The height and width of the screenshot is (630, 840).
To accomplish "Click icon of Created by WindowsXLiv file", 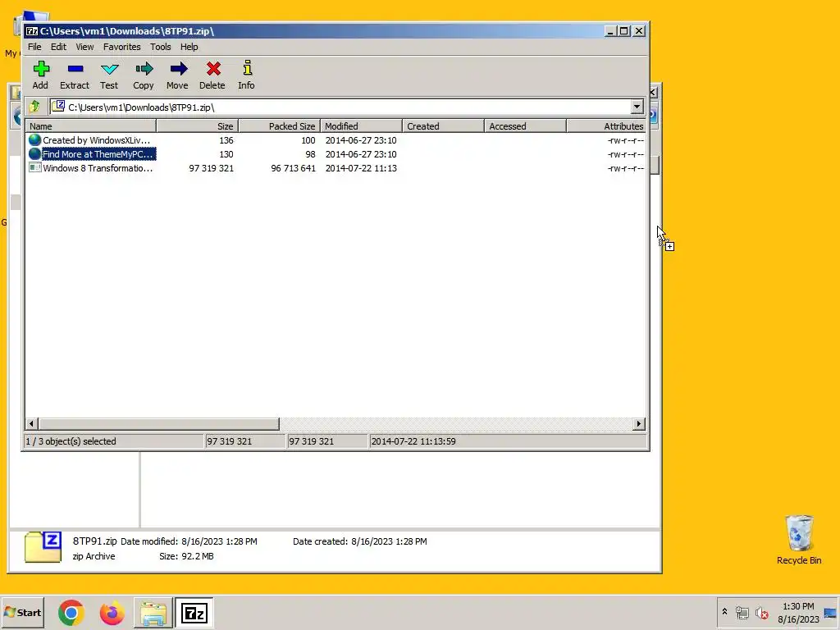I will click(34, 140).
